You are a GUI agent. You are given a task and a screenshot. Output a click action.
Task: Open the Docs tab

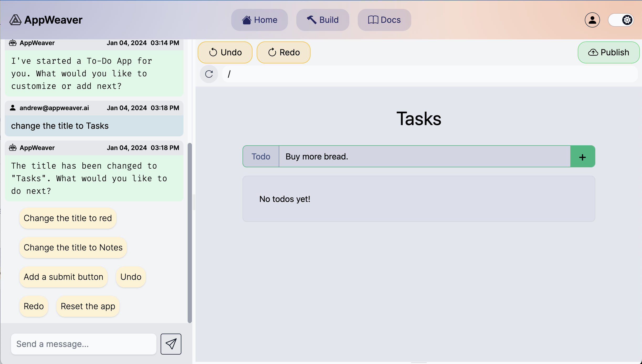(384, 20)
